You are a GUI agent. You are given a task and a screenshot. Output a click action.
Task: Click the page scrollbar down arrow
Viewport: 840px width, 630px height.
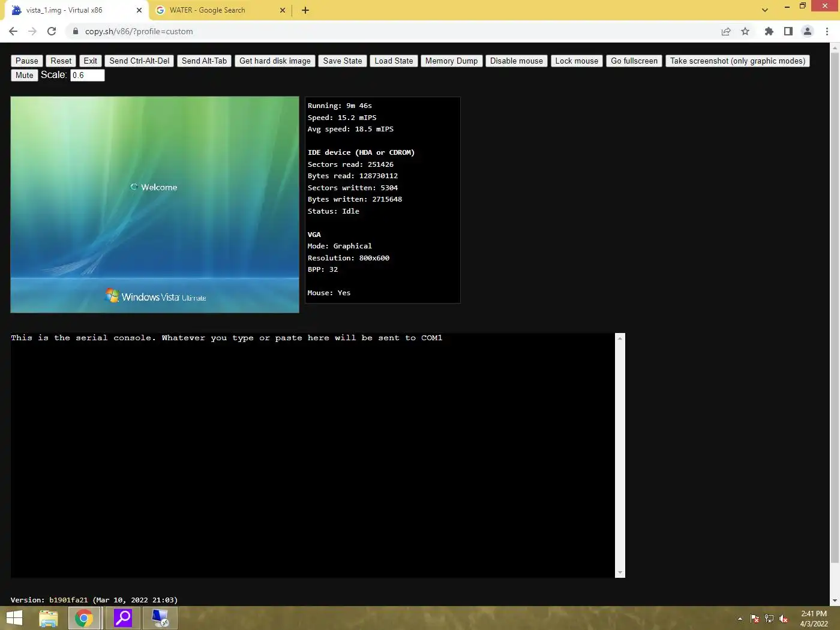click(835, 601)
